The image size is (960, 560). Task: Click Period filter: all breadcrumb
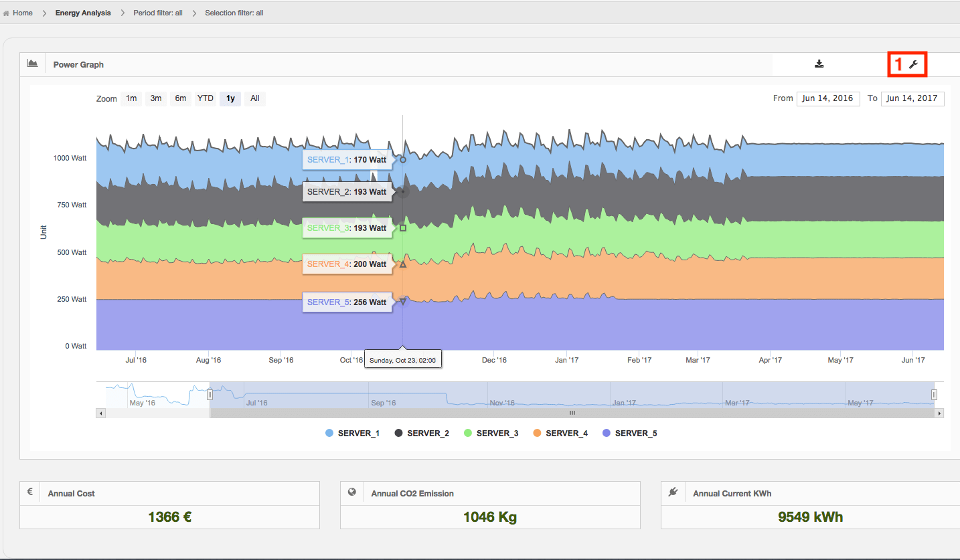158,13
